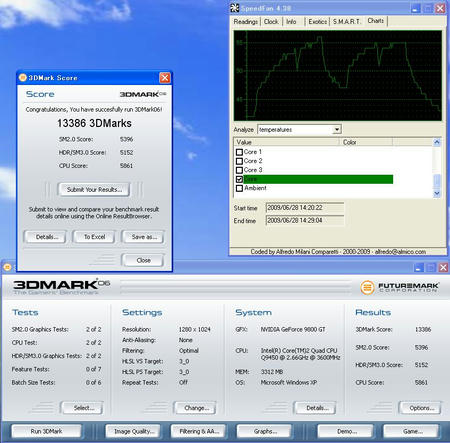Viewport: 450px width, 443px height.
Task: Click the value list scroll up arrow
Action: (x=437, y=142)
